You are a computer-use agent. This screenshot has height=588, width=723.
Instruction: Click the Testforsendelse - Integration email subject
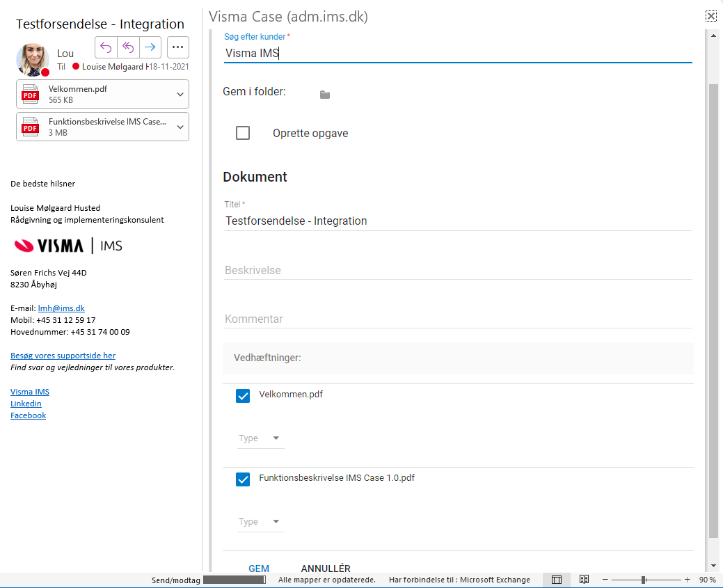(x=100, y=24)
